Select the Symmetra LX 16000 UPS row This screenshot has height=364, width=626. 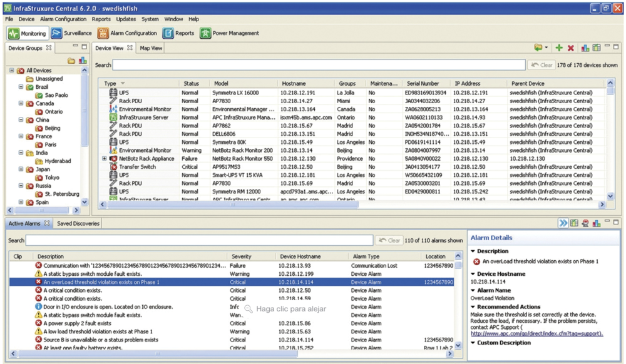(x=352, y=93)
